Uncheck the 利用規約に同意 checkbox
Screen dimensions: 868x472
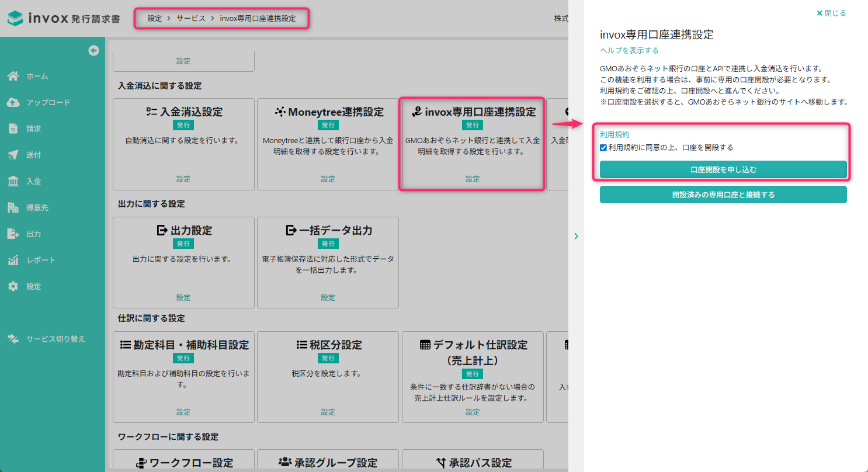(x=603, y=148)
